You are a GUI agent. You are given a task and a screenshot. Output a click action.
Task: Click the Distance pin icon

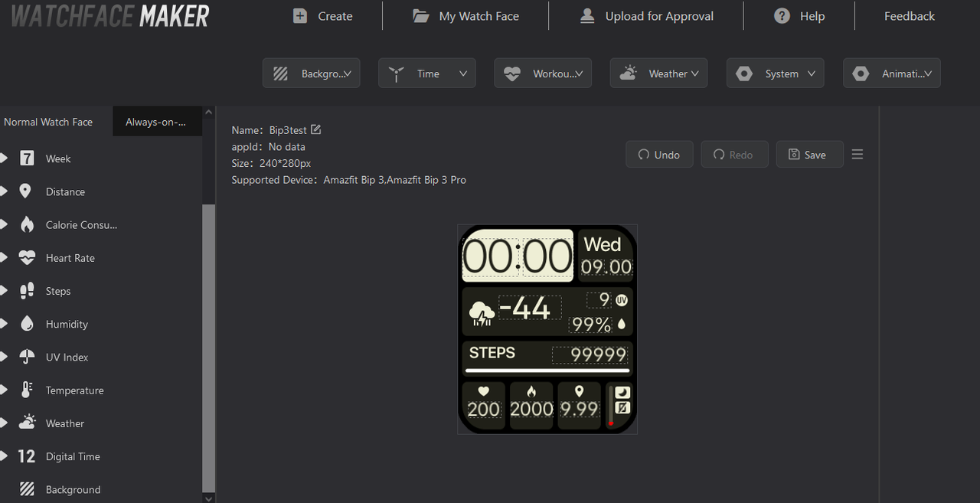pos(25,191)
